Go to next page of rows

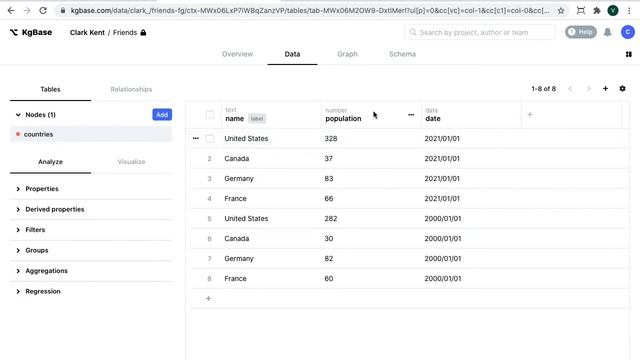588,89
